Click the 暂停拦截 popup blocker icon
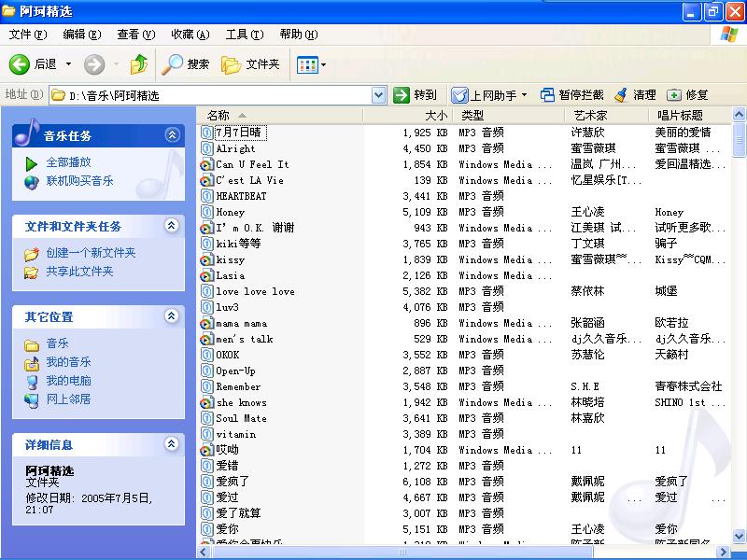Viewport: 747px width, 560px height. [x=547, y=95]
